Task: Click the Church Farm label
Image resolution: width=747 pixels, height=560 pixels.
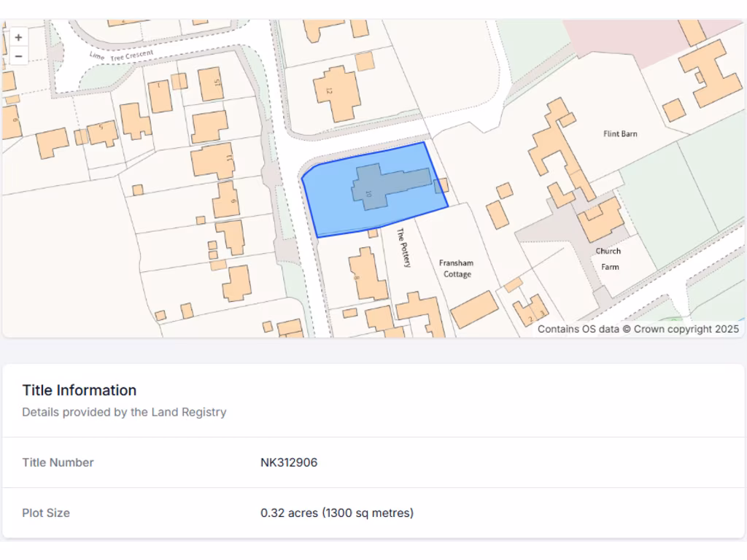Action: click(608, 259)
